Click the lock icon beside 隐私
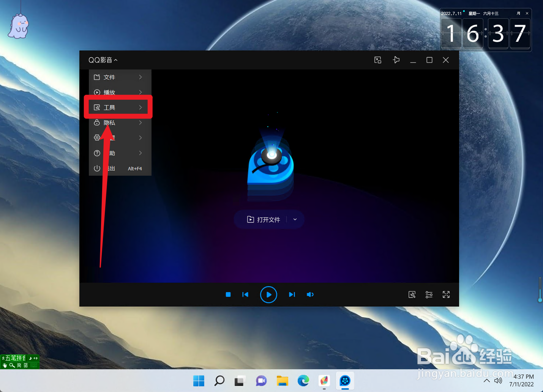 pos(97,123)
